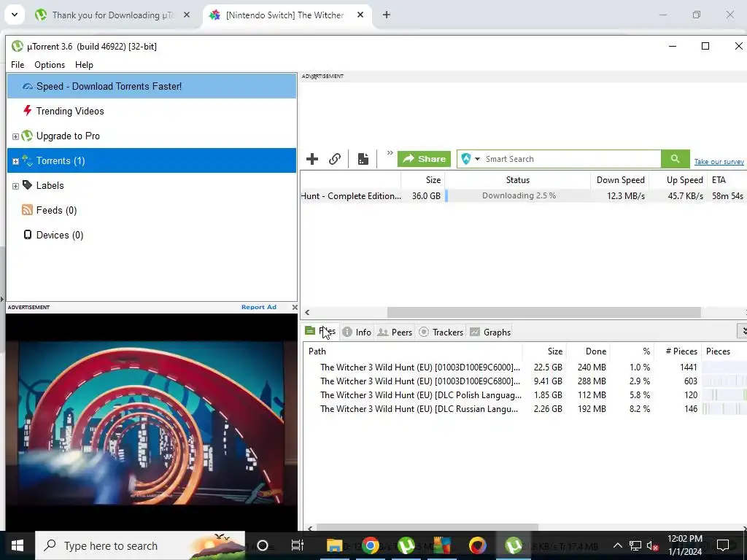The height and width of the screenshot is (560, 747).
Task: Open the Take our survey link
Action: tap(719, 161)
